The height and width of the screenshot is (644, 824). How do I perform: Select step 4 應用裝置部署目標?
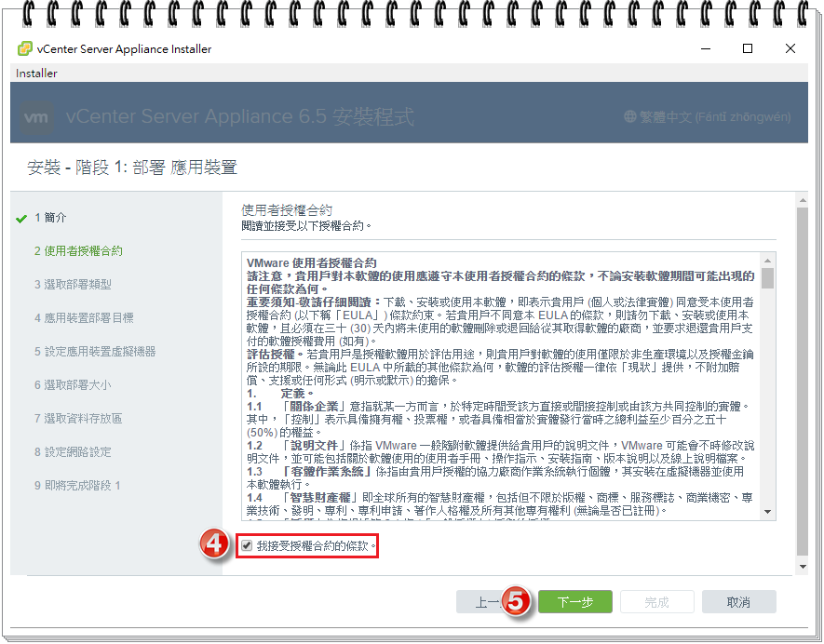(x=84, y=317)
